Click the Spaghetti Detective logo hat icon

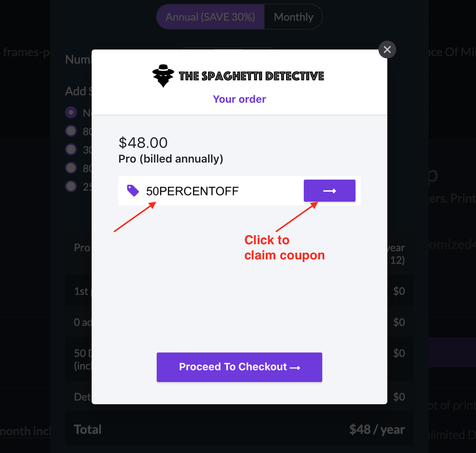click(x=163, y=76)
